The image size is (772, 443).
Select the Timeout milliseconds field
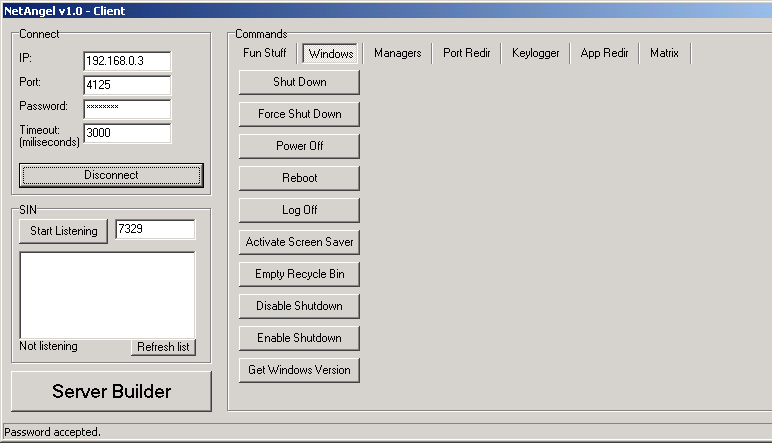pyautogui.click(x=127, y=133)
